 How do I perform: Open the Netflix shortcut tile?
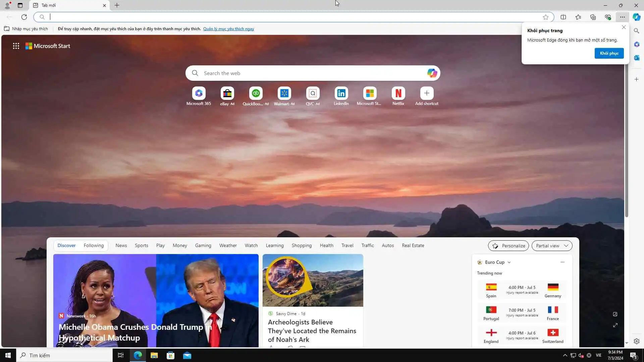click(x=398, y=94)
